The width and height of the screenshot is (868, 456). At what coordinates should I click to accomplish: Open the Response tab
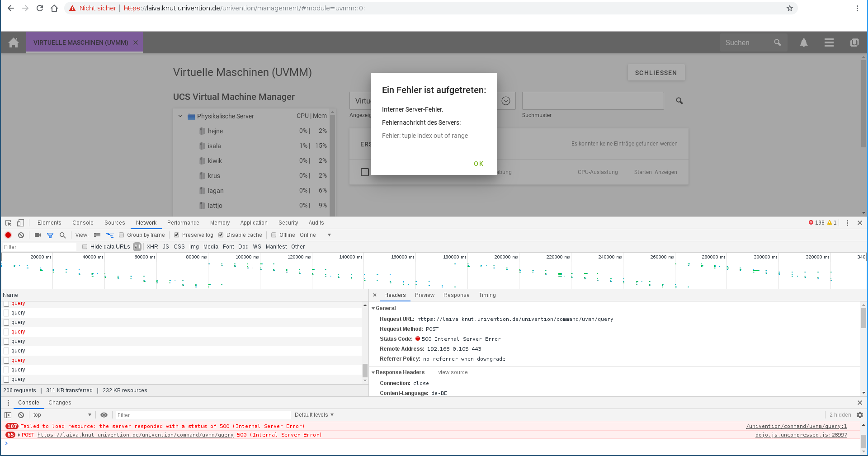coord(456,295)
